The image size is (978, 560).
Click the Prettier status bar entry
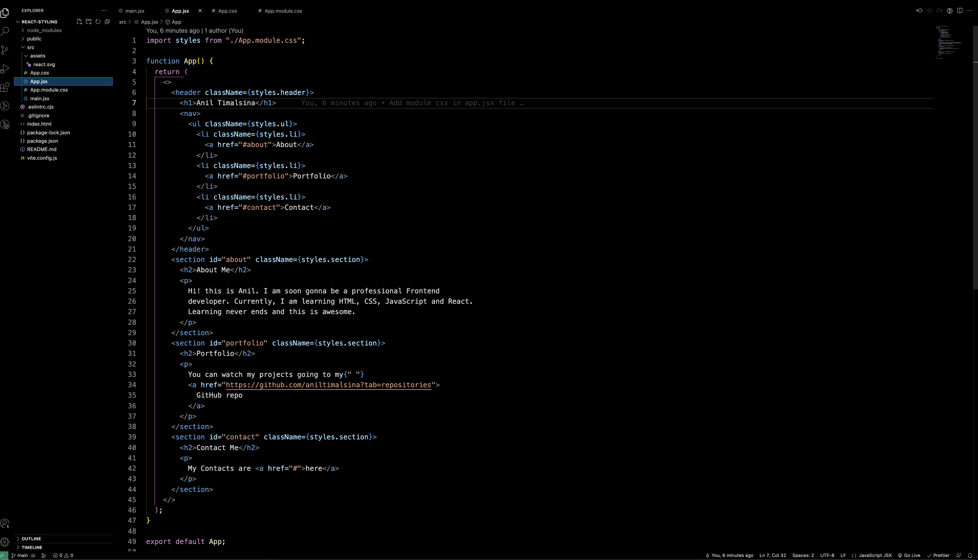939,555
